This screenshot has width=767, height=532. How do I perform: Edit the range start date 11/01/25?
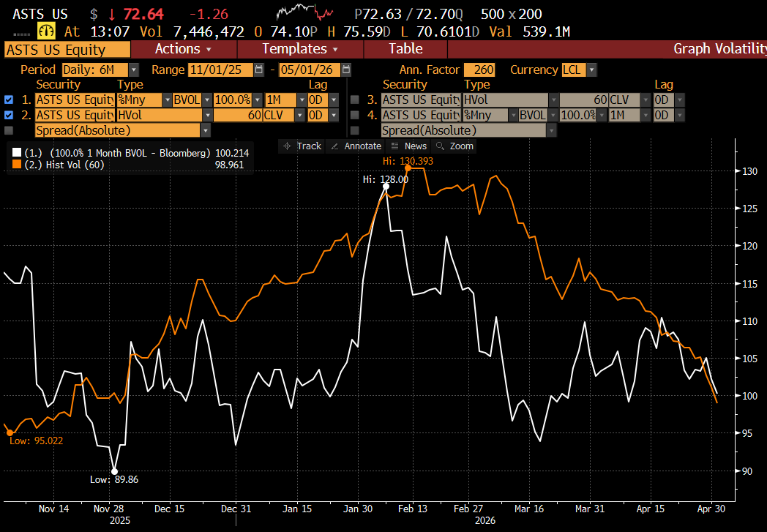(x=219, y=70)
